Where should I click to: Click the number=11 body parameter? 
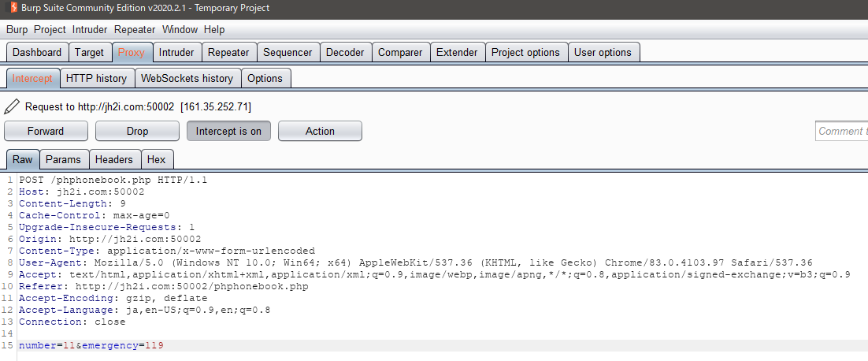click(47, 345)
